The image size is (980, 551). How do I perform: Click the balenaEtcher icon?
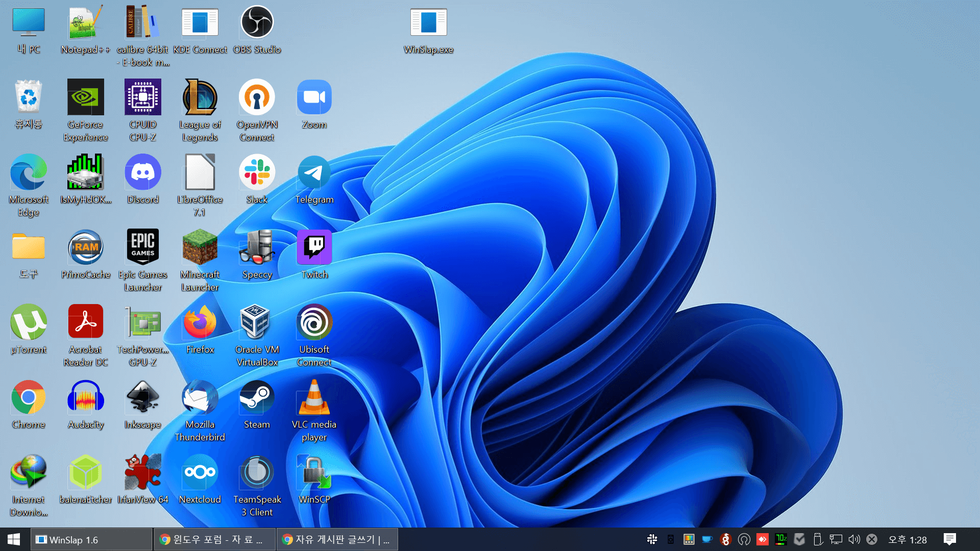[x=86, y=479]
